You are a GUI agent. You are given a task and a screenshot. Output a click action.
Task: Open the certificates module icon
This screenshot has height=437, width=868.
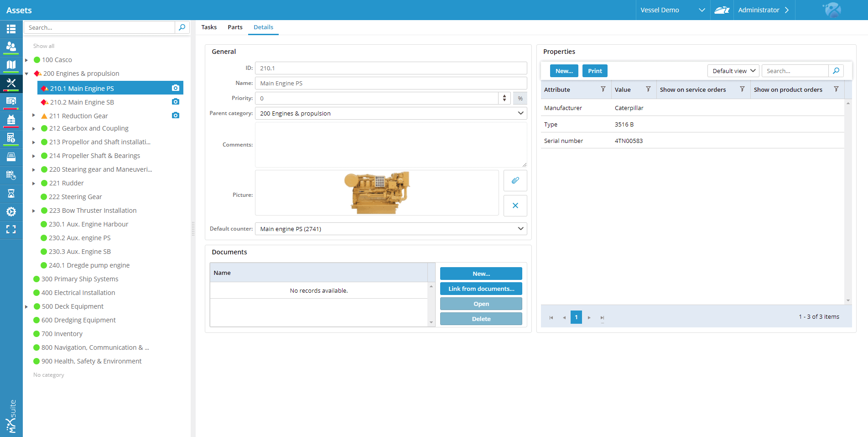point(11,101)
